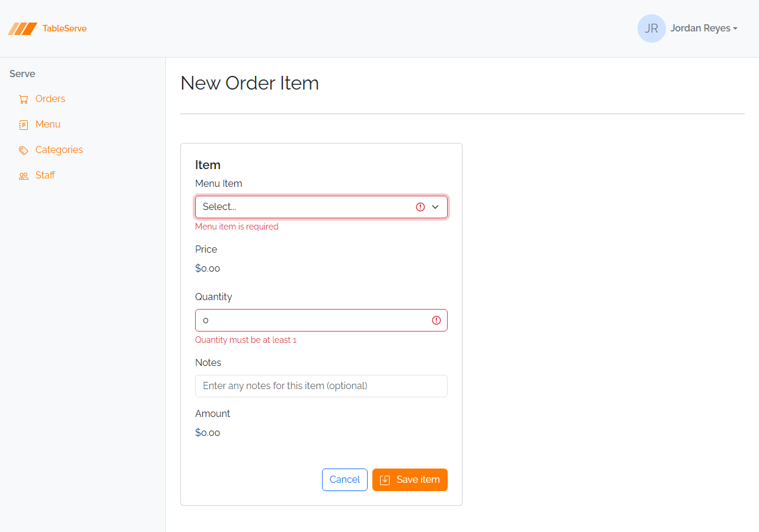Click the 'Quantity must be at least 1' error
This screenshot has height=532, width=759.
(245, 340)
